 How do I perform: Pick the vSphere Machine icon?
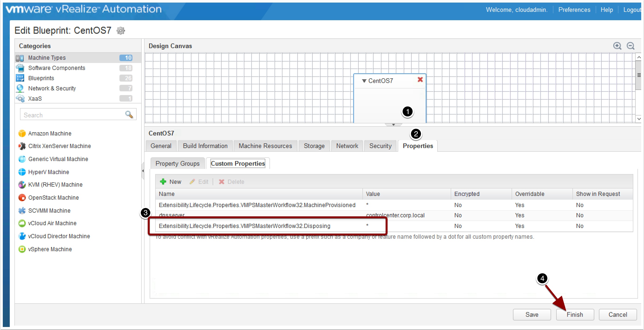click(22, 249)
